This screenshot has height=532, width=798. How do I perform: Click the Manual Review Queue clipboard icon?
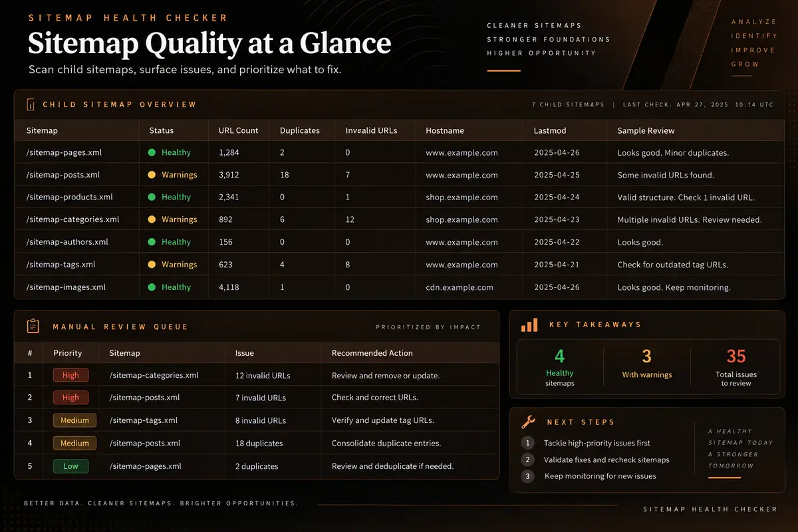(33, 326)
